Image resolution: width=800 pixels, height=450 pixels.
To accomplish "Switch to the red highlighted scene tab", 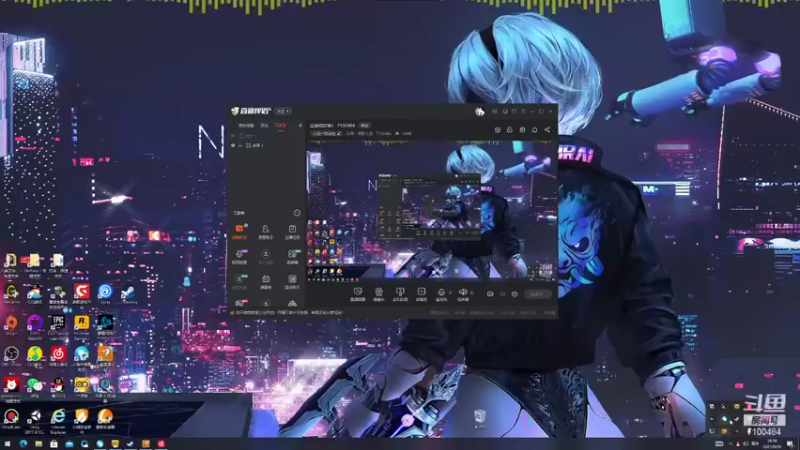I will [x=281, y=126].
